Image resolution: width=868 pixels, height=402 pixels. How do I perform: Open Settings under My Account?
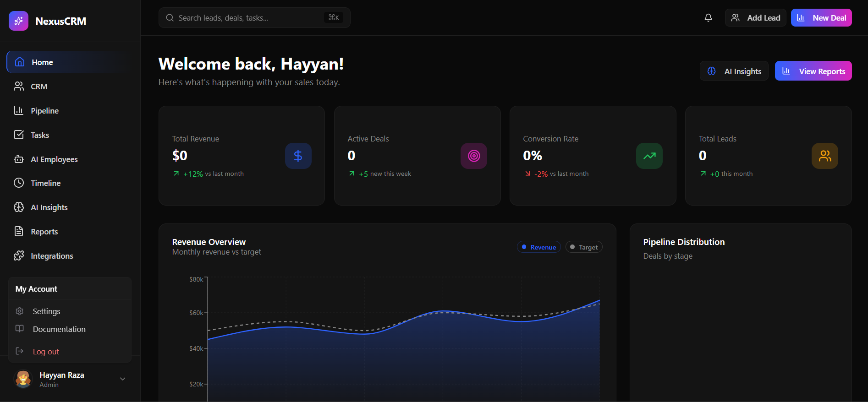click(x=70, y=311)
